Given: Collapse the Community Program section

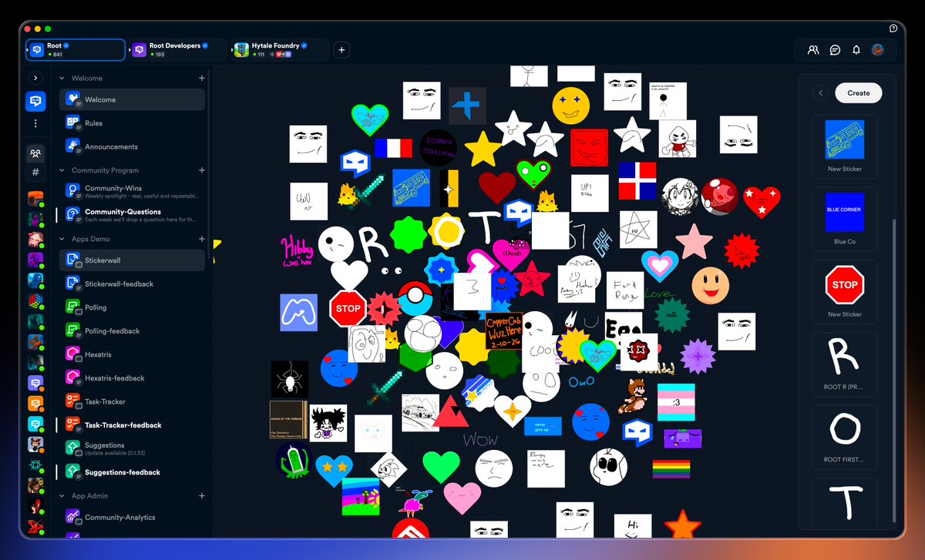Looking at the screenshot, I should click(x=62, y=170).
